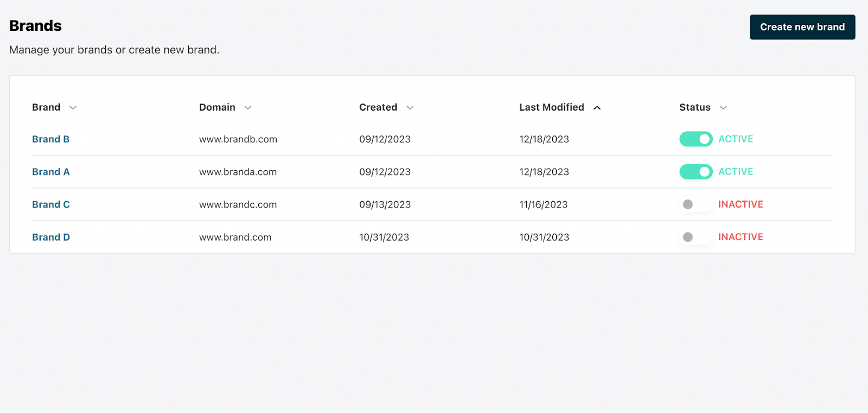Open the Brand A details link
868x413 pixels.
point(51,172)
